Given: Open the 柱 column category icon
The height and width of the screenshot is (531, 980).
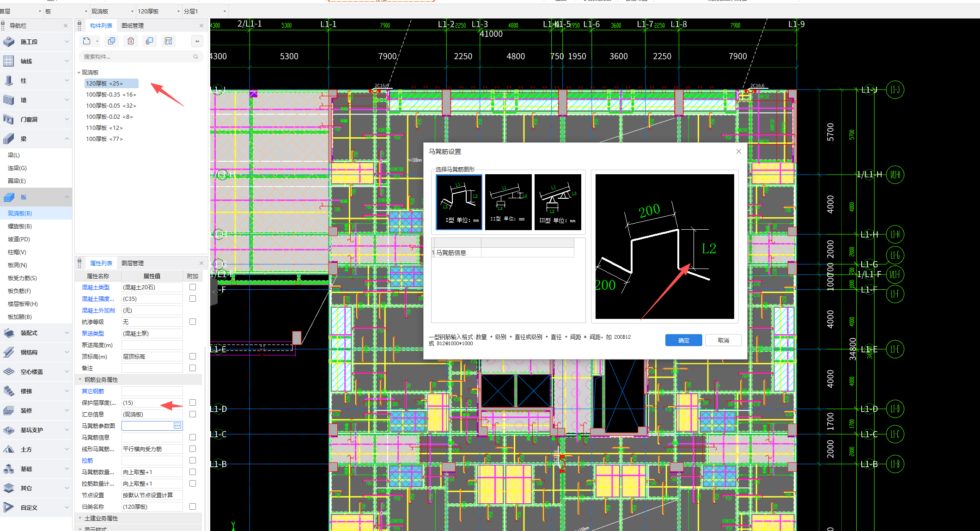Looking at the screenshot, I should (x=9, y=80).
